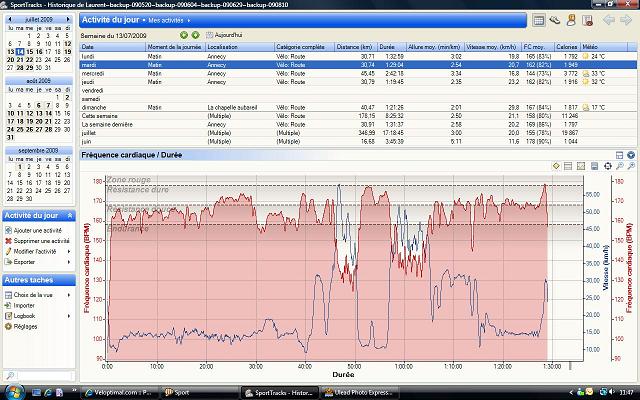This screenshot has height=400, width=640.
Task: Switch to Ulead Photo Express taskbar window
Action: click(x=359, y=393)
